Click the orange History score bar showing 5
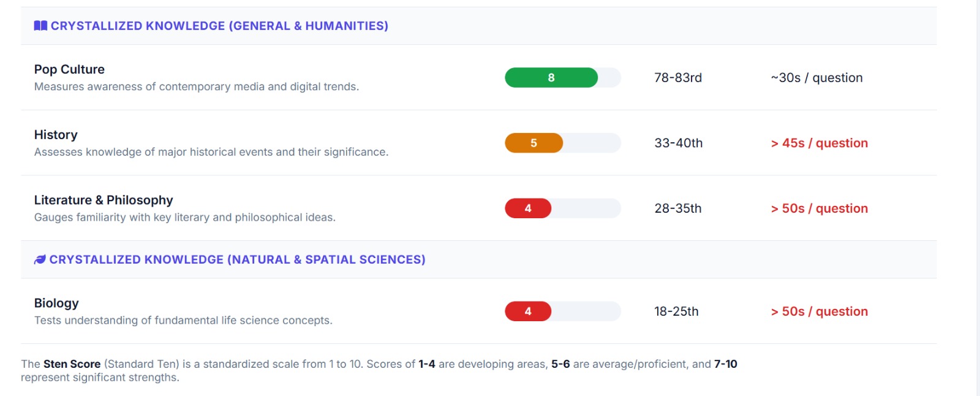This screenshot has width=980, height=396. (x=533, y=143)
